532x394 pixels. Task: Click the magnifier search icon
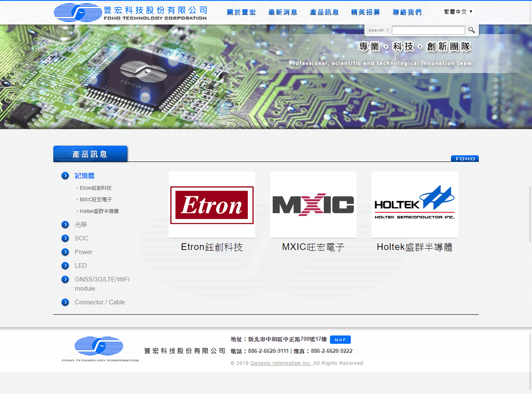(x=472, y=30)
